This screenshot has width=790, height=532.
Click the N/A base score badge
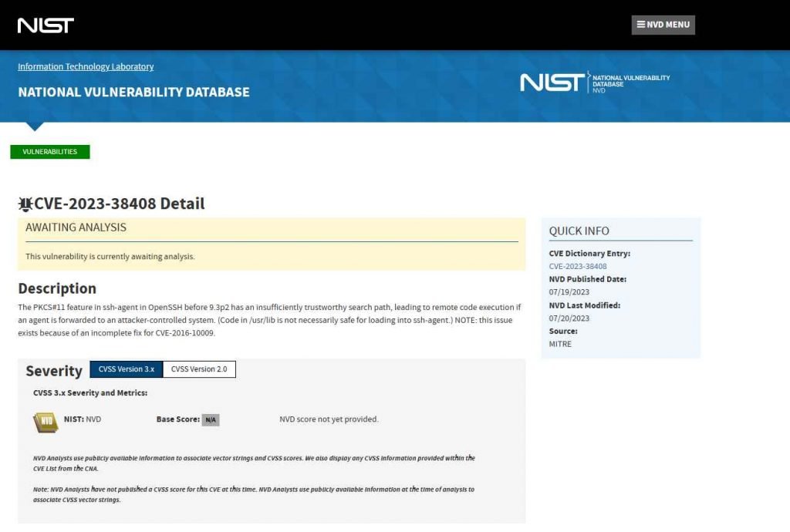pyautogui.click(x=211, y=419)
